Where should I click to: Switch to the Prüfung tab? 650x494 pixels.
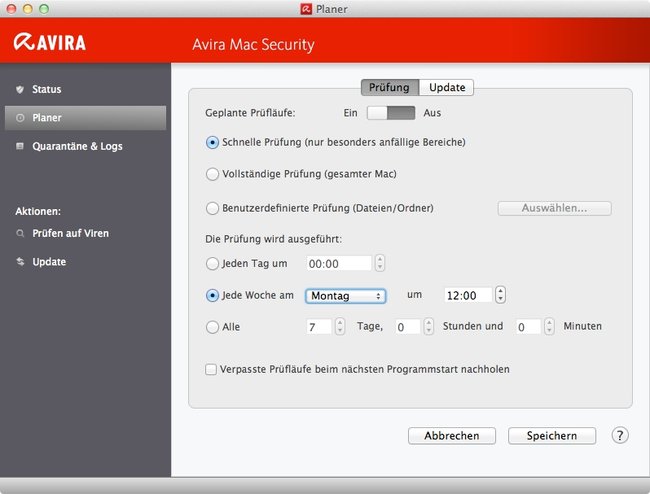point(390,87)
